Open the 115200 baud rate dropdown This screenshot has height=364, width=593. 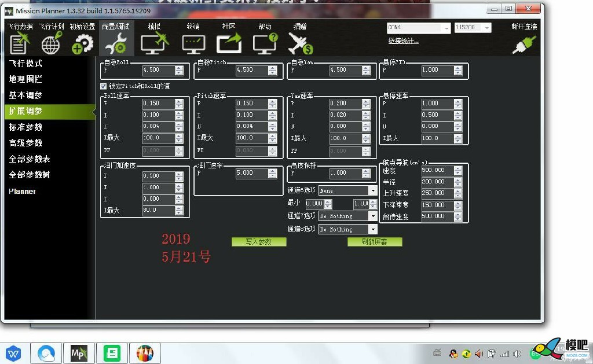click(487, 28)
